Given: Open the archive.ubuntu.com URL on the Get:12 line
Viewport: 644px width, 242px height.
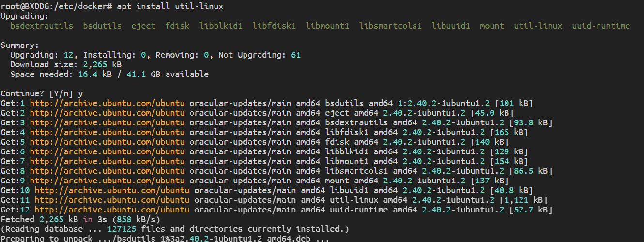Looking at the screenshot, I should [x=112, y=210].
